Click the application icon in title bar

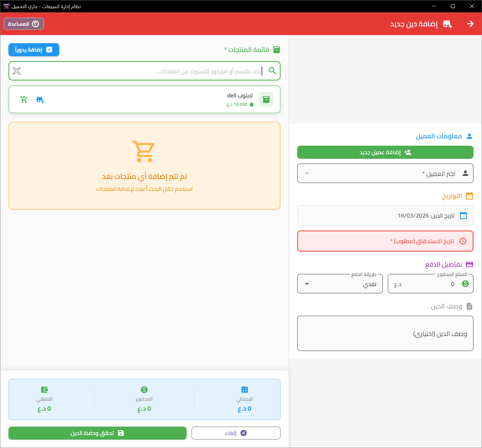click(6, 6)
